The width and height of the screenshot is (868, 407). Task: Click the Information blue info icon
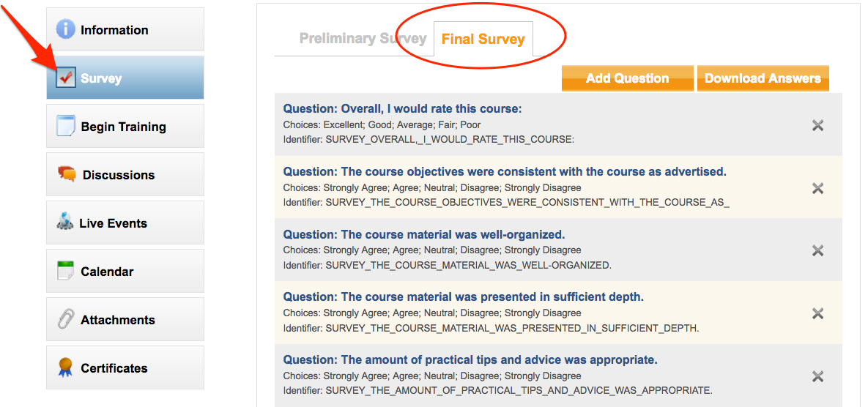tap(65, 29)
